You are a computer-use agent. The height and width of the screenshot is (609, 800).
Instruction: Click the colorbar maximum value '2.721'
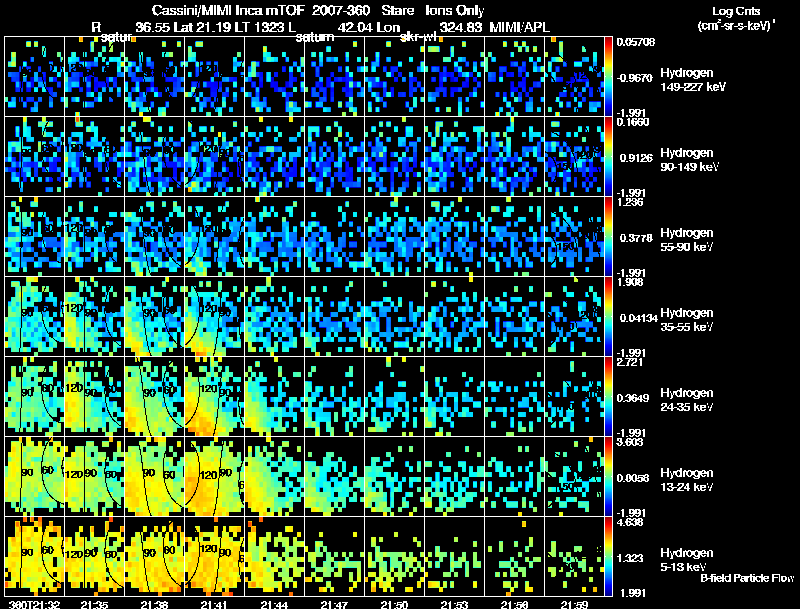pos(630,363)
